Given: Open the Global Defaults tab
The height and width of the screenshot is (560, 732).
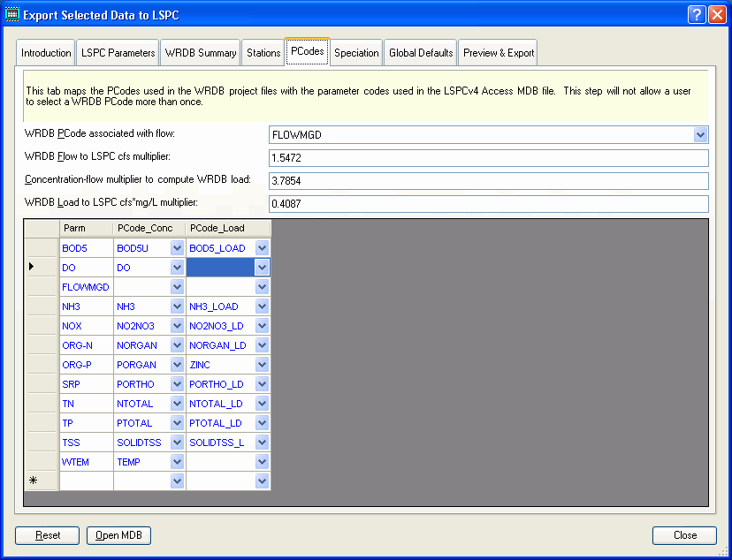Looking at the screenshot, I should [x=420, y=52].
